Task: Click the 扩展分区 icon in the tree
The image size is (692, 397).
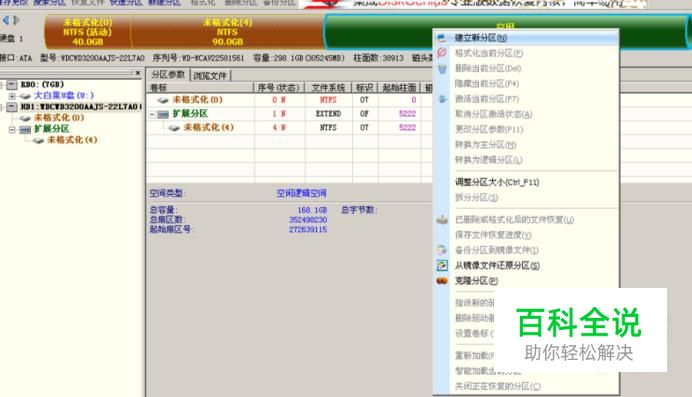Action: tap(26, 129)
